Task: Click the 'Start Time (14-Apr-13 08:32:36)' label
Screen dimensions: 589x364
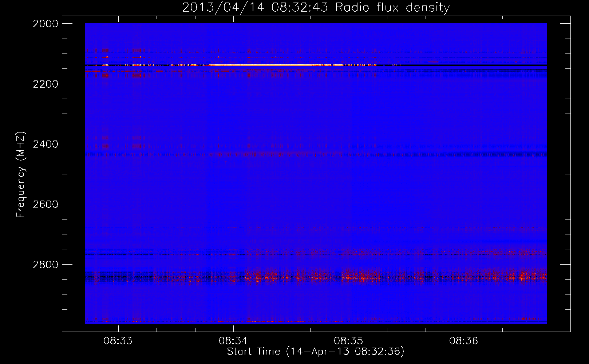Action: [x=316, y=352]
